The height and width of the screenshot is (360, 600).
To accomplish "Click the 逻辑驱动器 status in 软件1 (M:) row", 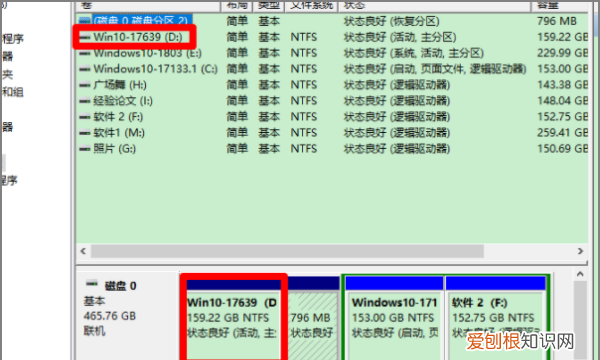I will (x=396, y=133).
